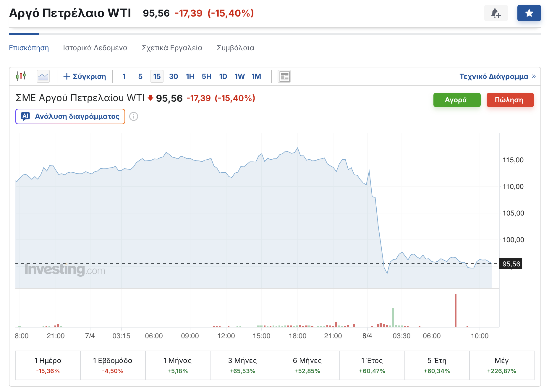Select the 1 Μήνας performance period
The image size is (557, 392).
coord(177,365)
